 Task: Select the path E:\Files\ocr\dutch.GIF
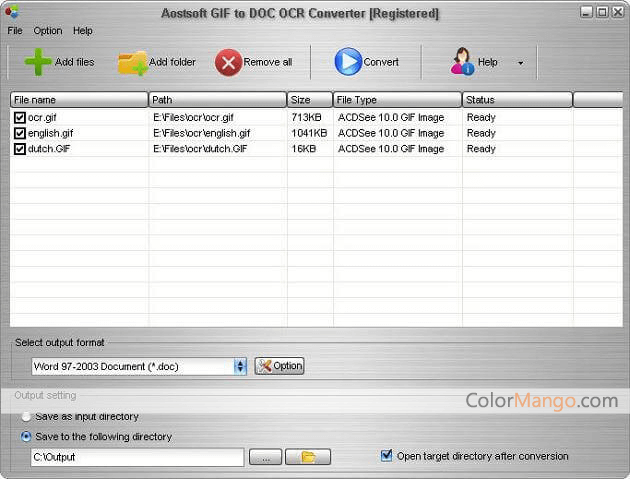tap(200, 149)
